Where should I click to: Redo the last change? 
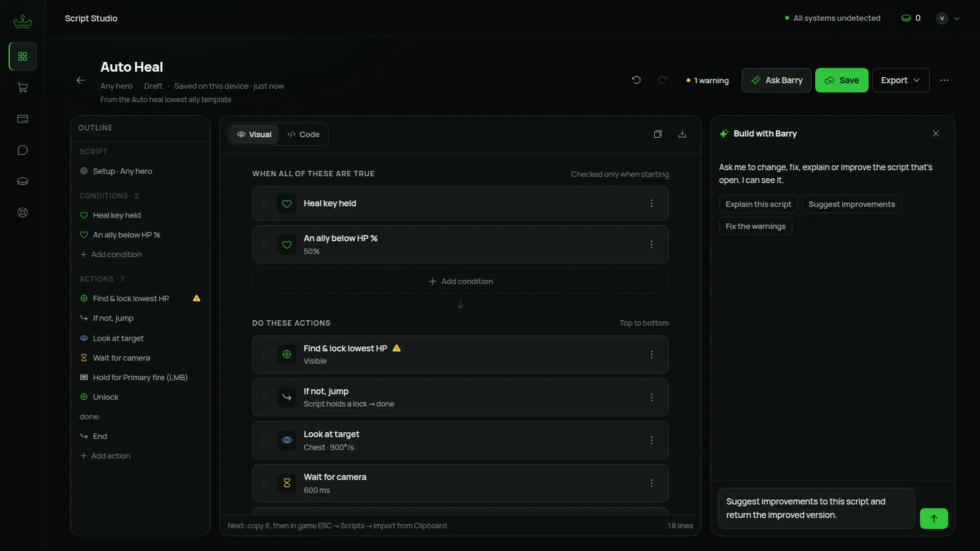click(663, 80)
